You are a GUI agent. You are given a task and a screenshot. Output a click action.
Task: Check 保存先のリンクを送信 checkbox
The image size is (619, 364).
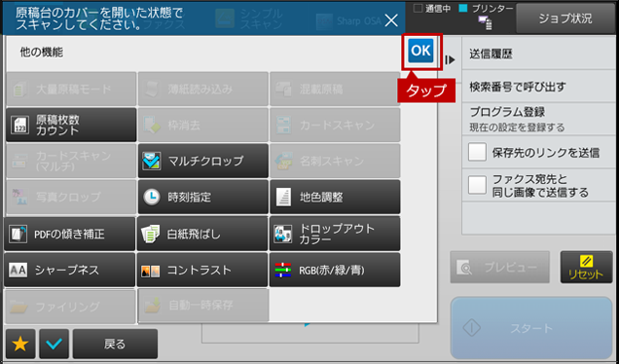[x=477, y=152]
